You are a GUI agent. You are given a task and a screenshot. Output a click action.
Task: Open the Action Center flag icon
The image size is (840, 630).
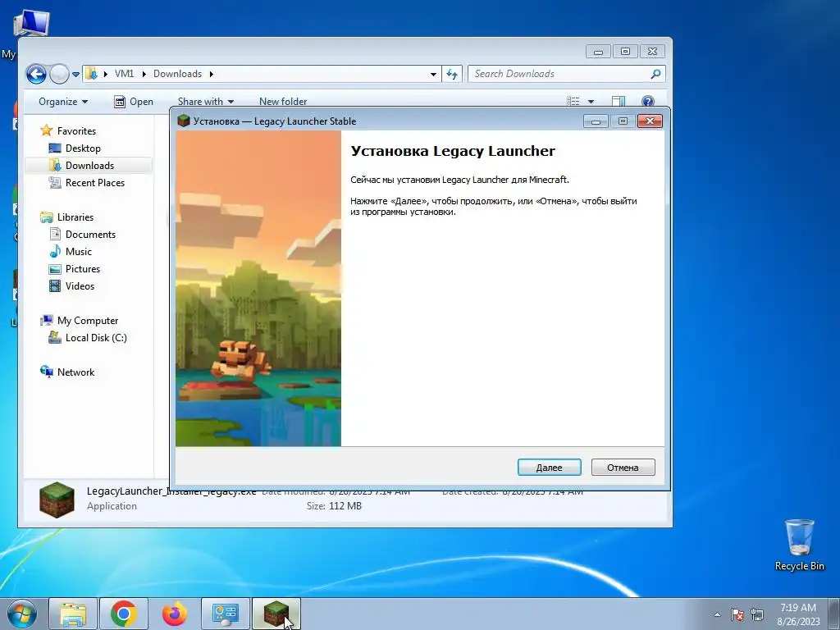(737, 614)
